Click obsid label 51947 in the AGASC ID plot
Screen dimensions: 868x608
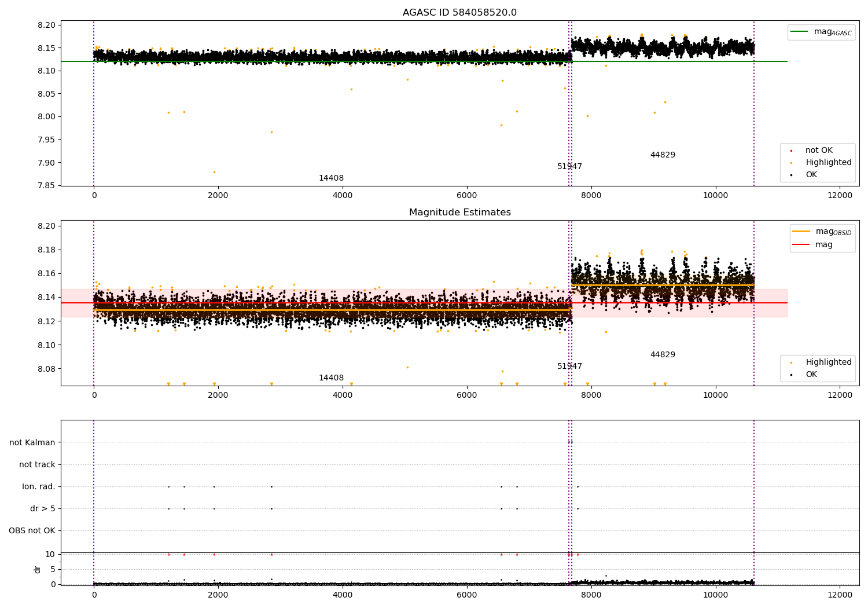pos(569,167)
